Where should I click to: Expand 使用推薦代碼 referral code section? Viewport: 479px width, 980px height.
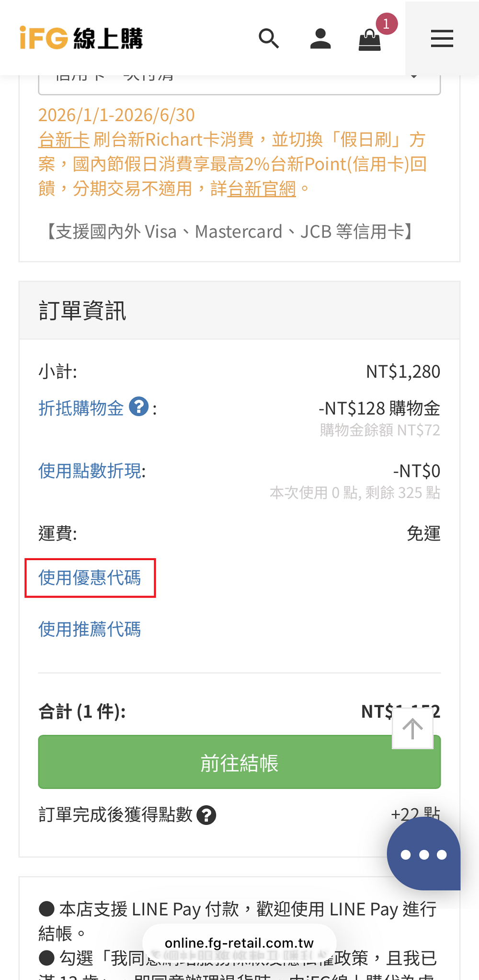pyautogui.click(x=90, y=629)
